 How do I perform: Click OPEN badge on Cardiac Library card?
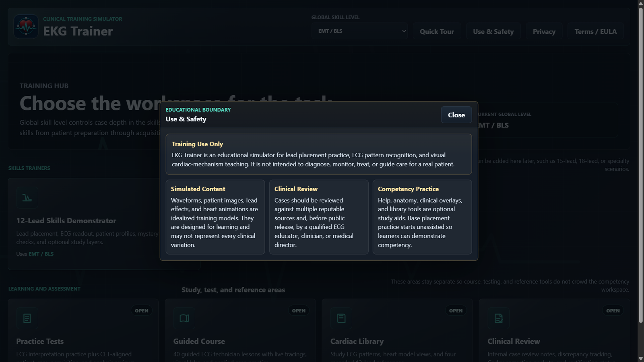coord(456,311)
